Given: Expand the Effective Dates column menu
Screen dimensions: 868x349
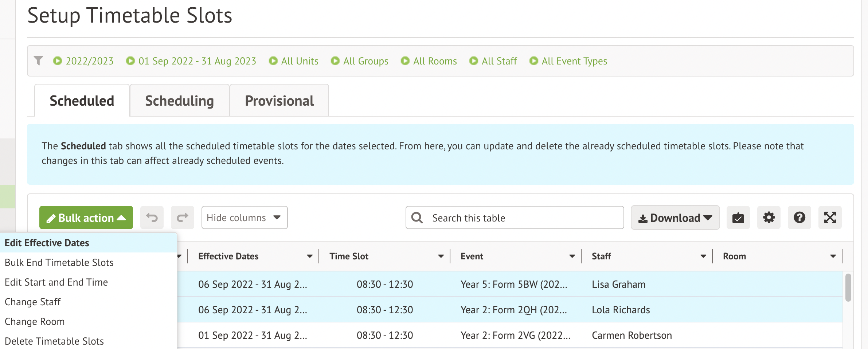Looking at the screenshot, I should pos(310,256).
